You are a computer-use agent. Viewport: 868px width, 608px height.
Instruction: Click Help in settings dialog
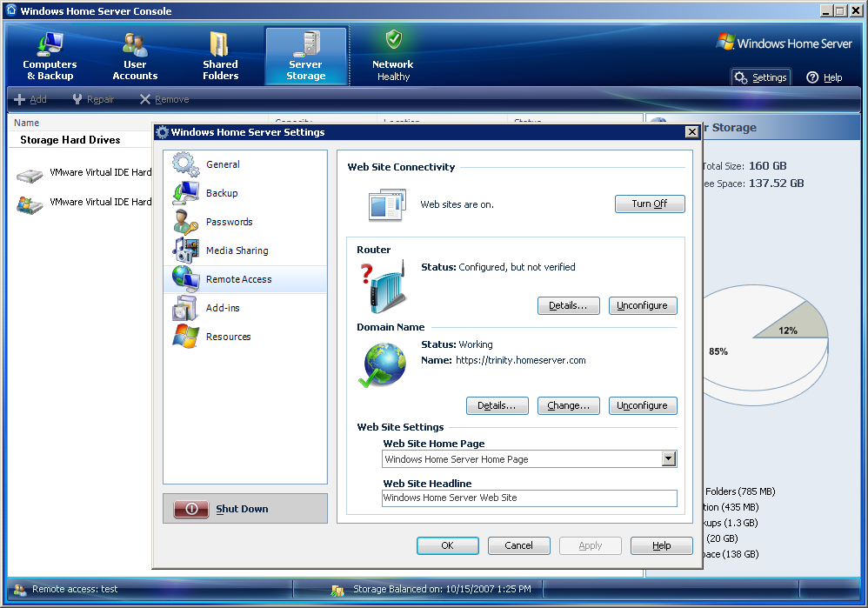click(x=662, y=545)
